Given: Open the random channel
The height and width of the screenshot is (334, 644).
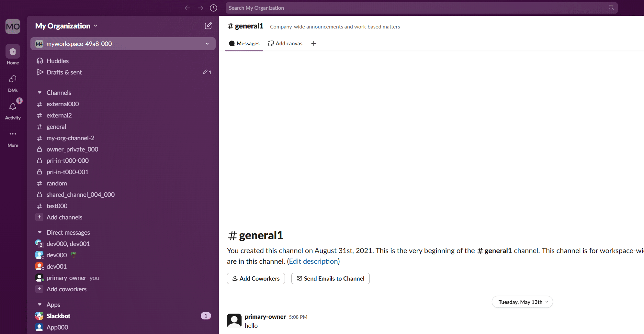Looking at the screenshot, I should (123, 183).
